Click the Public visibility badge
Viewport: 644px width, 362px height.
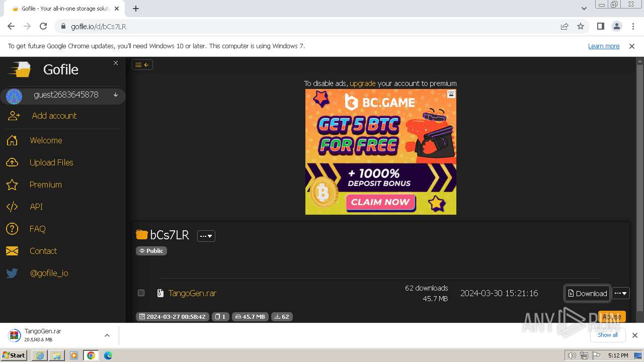[x=151, y=251]
